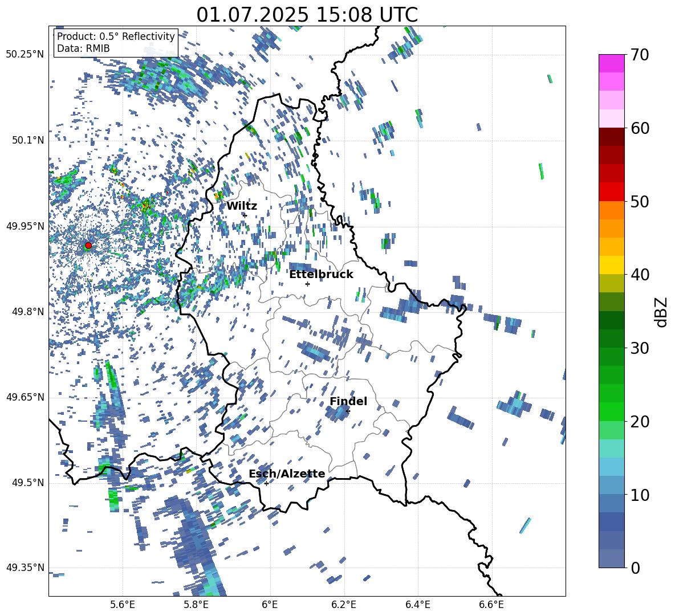
Task: Click the Product: 0.5° Reflectivity text
Action: point(116,36)
